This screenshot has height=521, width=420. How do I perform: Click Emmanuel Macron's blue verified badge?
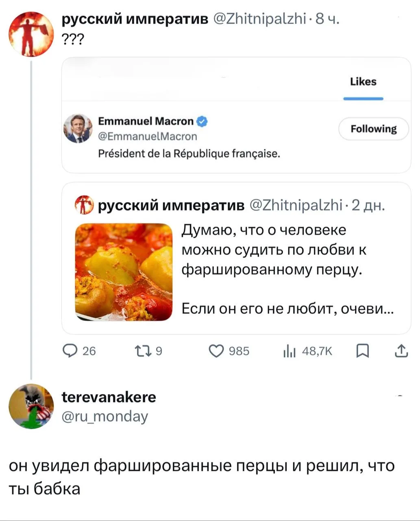202,121
